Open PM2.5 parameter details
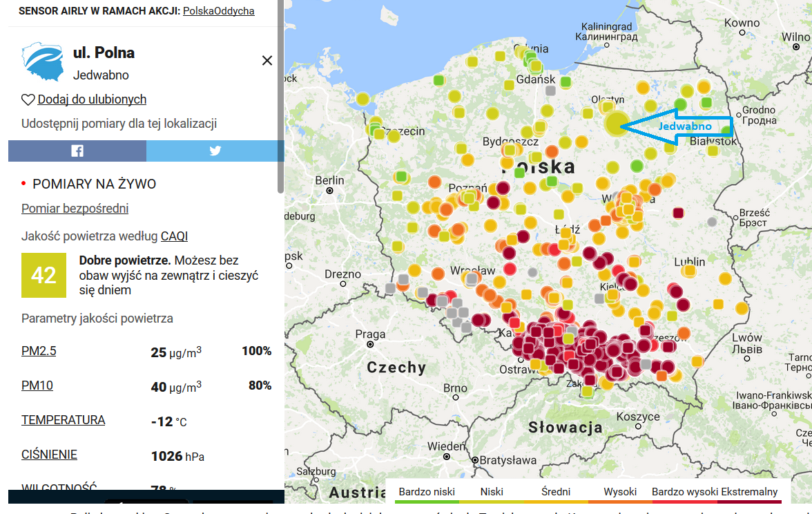The height and width of the screenshot is (514, 812). 39,351
